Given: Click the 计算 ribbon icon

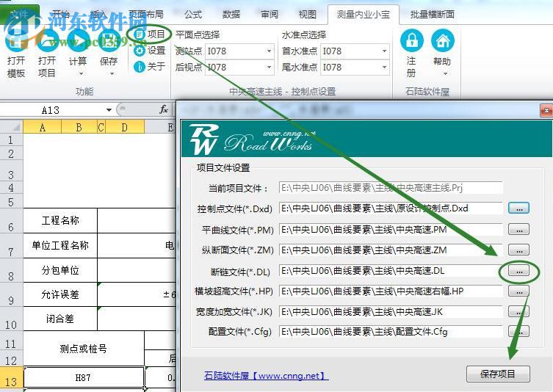Looking at the screenshot, I should [x=78, y=40].
